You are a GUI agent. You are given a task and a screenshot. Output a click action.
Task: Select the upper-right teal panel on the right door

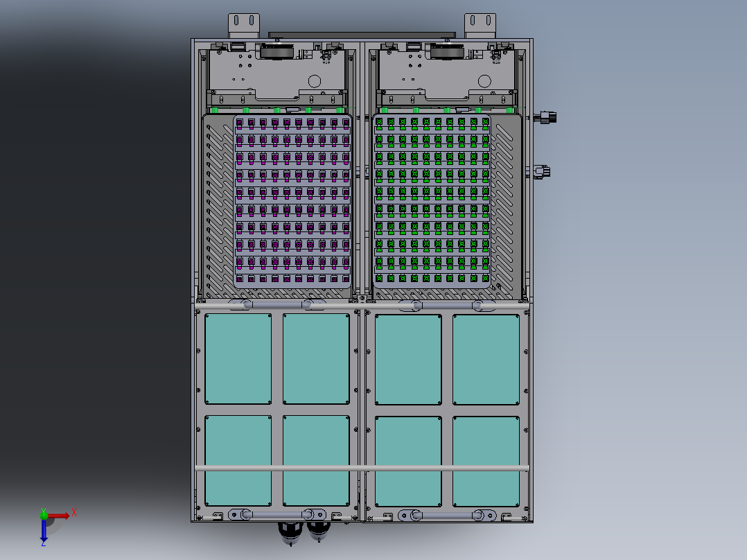(x=486, y=360)
